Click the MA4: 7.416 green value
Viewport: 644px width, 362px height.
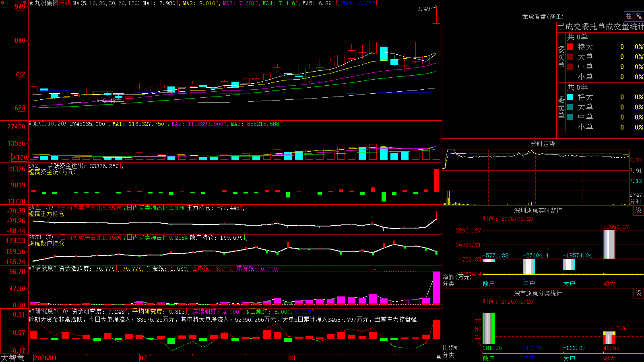point(280,3)
